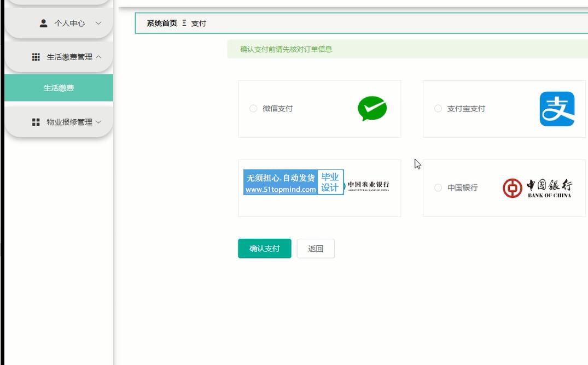Collapse the 生活缴费管理 chevron arrow

coord(98,57)
